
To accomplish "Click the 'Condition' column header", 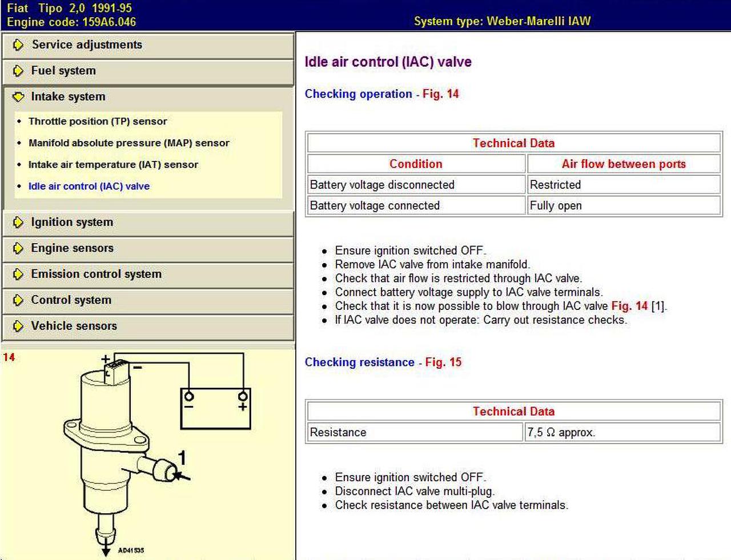I will point(416,164).
